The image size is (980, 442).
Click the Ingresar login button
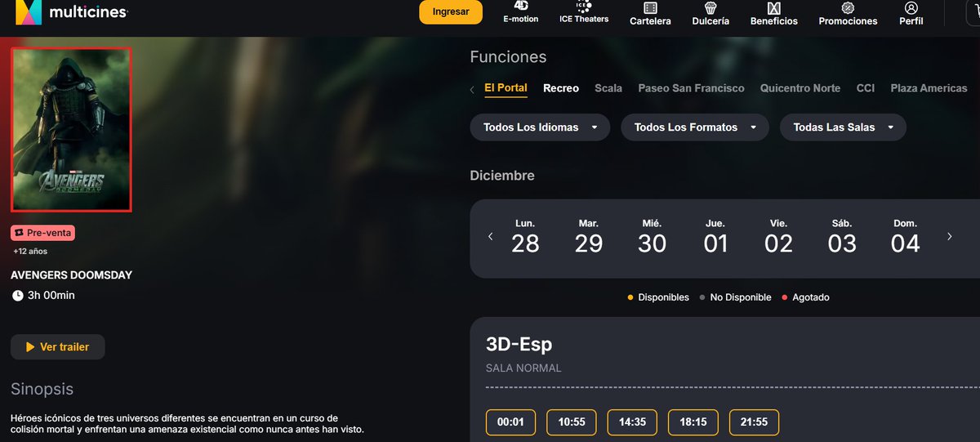coord(451,12)
